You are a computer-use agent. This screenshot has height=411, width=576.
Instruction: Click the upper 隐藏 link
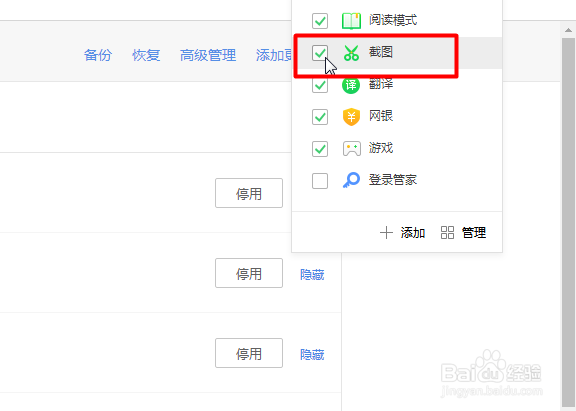click(312, 274)
